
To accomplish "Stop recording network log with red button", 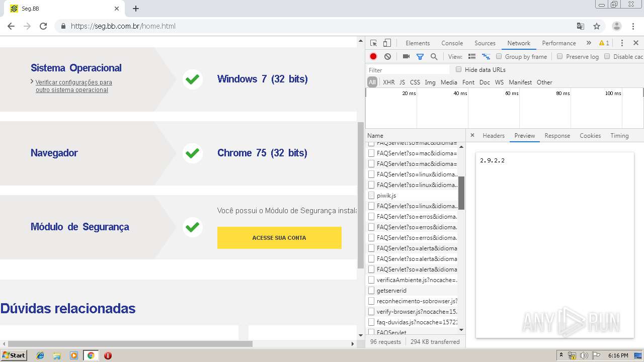I will coord(373,57).
